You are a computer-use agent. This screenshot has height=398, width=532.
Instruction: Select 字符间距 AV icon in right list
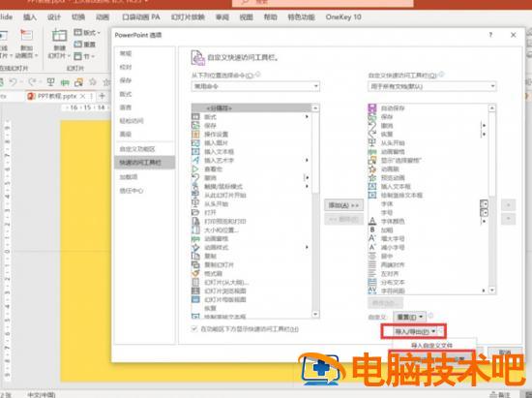point(372,291)
